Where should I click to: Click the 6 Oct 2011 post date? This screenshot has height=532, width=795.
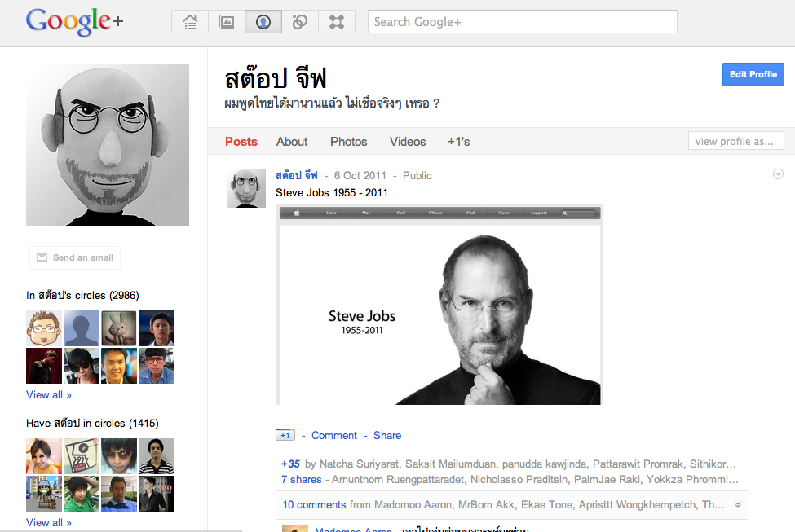pos(360,175)
